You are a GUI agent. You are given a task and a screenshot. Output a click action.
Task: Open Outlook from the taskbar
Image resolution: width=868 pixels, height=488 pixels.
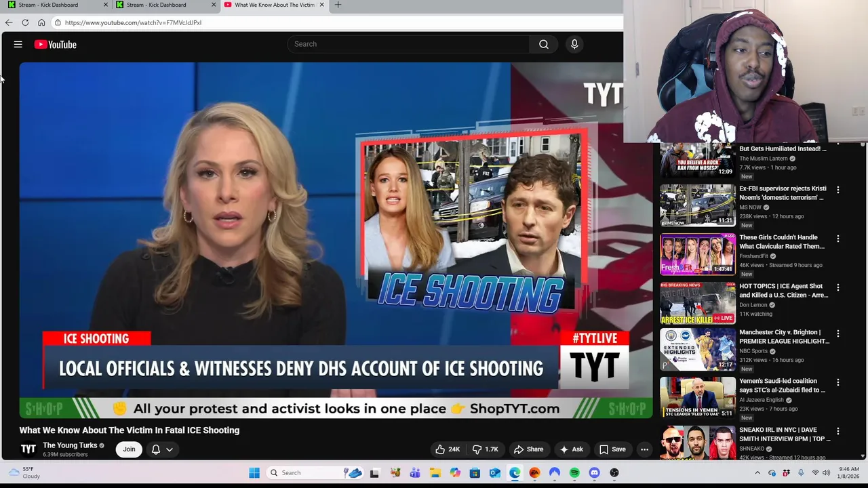(x=494, y=473)
